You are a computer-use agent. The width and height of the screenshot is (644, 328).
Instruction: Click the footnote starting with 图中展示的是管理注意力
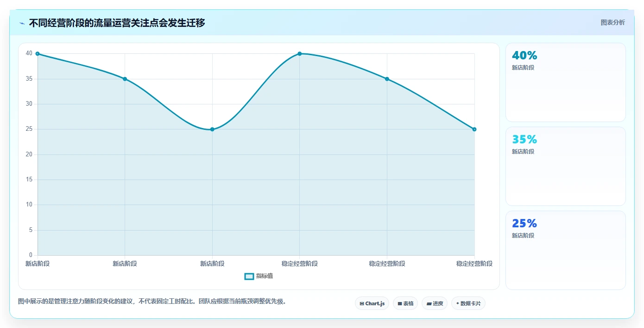tap(153, 302)
